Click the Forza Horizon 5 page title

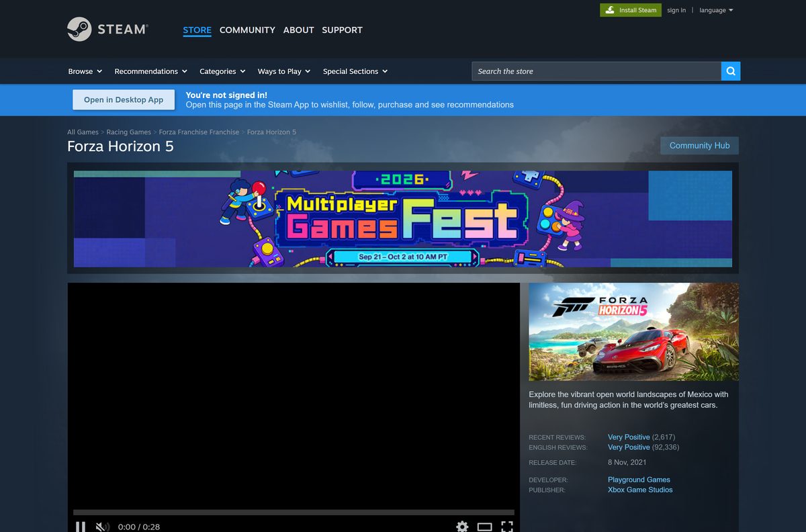pos(120,146)
